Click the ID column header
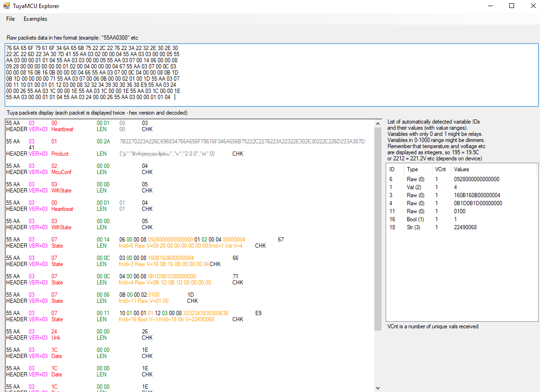The height and width of the screenshot is (392, 540). tap(395, 169)
